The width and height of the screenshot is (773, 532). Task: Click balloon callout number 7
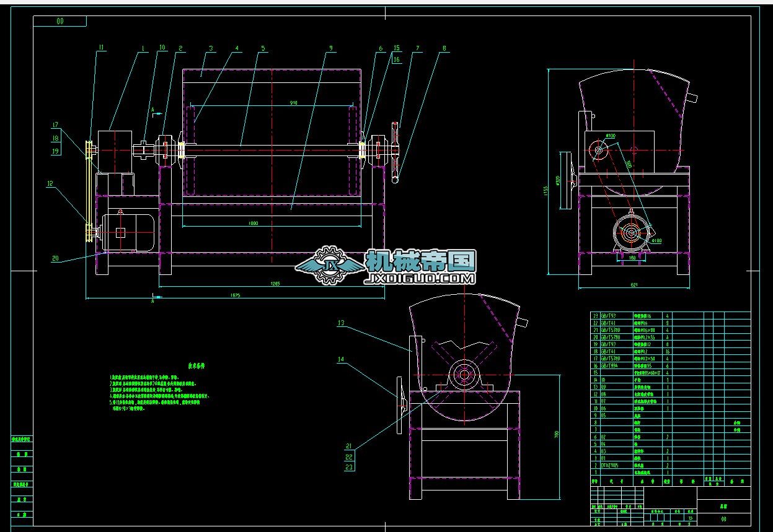(418, 47)
